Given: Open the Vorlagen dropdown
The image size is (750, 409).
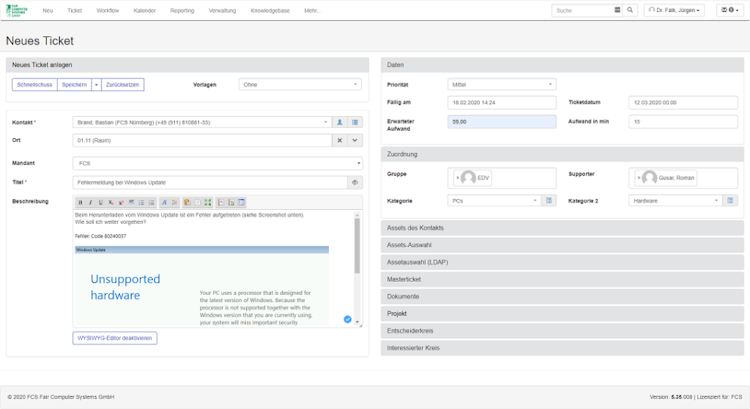Looking at the screenshot, I should click(x=300, y=85).
